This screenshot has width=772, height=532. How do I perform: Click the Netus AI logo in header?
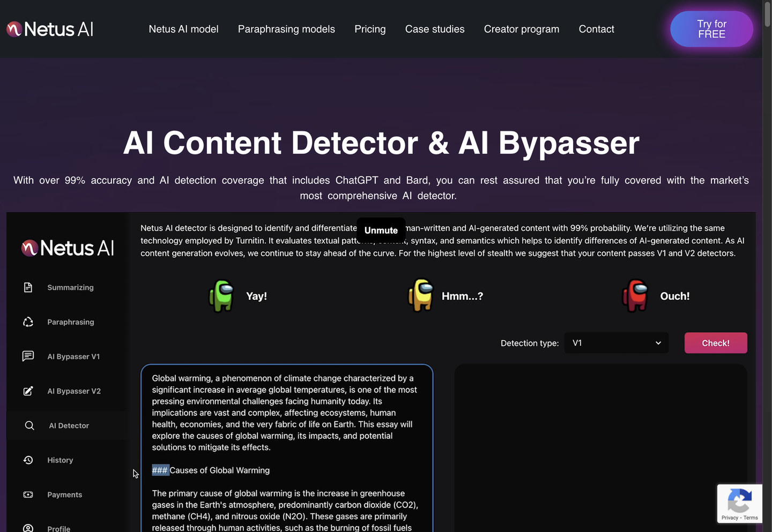50,29
